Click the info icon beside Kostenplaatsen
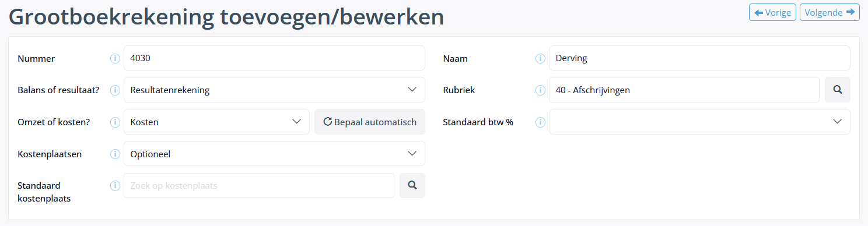The width and height of the screenshot is (868, 226). tap(115, 154)
